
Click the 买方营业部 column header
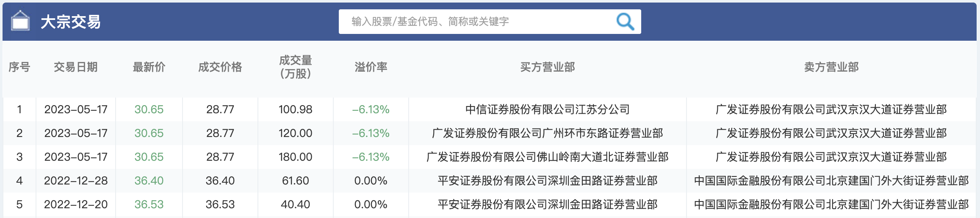pos(547,67)
